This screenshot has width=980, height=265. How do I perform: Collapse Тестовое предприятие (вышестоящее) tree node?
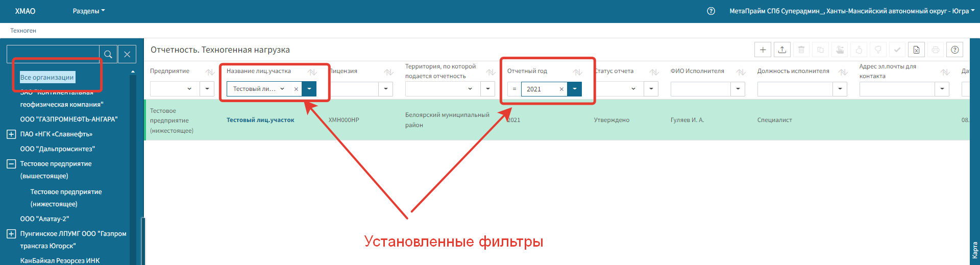coord(11,164)
